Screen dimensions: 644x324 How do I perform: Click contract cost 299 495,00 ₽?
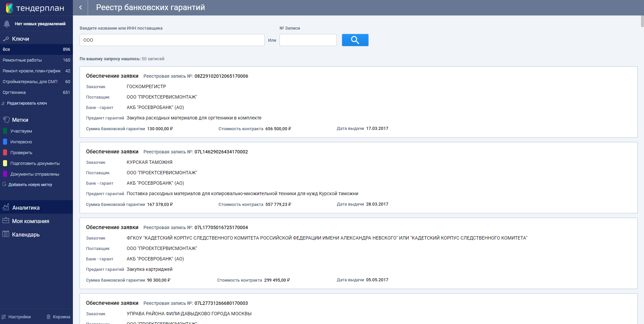tap(277, 280)
